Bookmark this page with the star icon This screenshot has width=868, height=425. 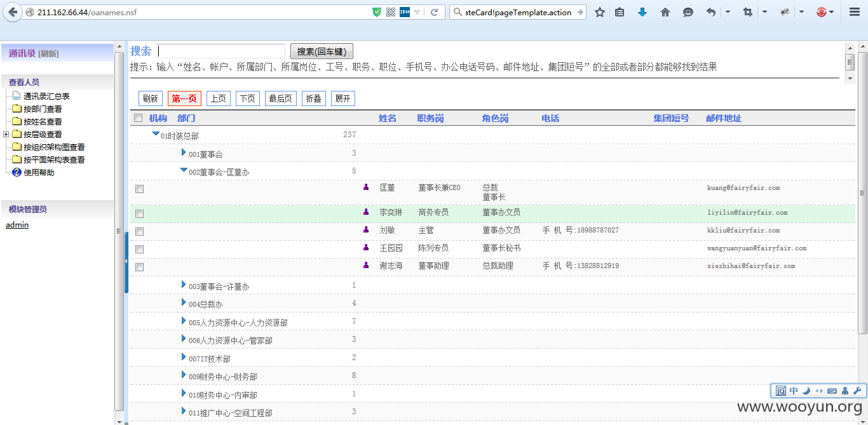599,12
